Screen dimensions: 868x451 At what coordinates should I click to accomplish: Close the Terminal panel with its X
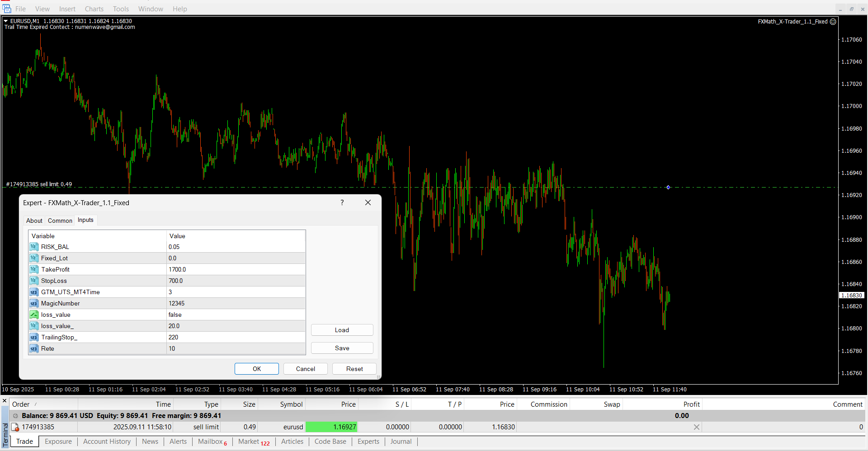[5, 401]
